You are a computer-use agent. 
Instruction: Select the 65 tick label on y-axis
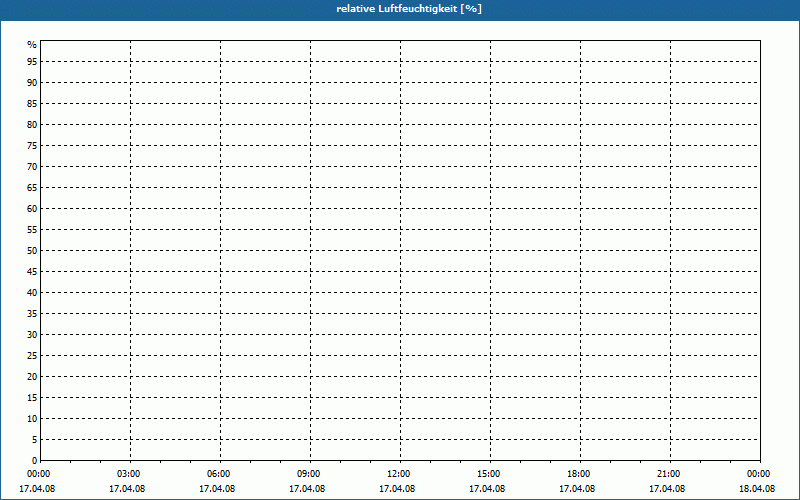point(32,188)
